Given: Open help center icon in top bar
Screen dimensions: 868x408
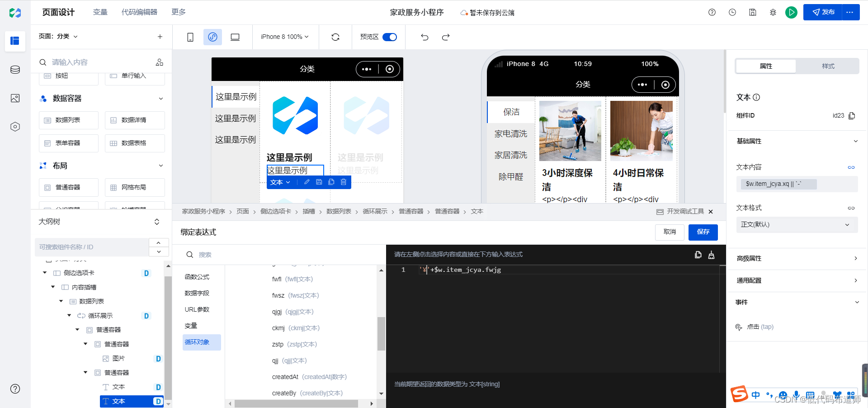Looking at the screenshot, I should pos(712,12).
